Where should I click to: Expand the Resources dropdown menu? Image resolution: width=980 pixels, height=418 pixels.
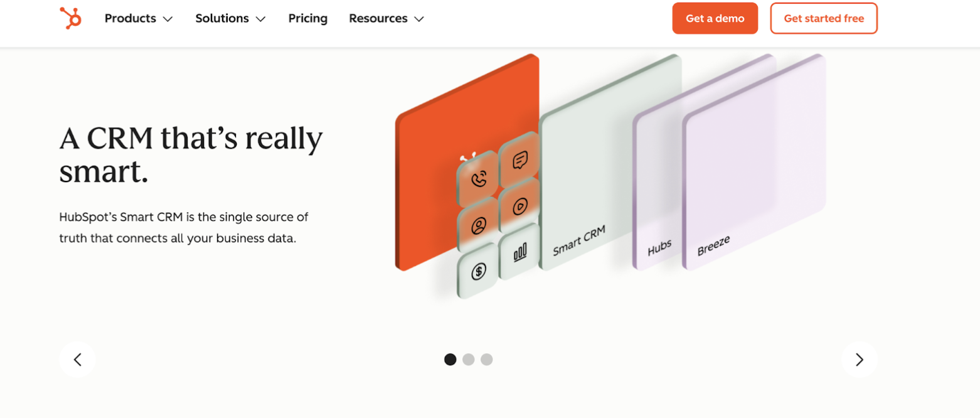tap(386, 18)
